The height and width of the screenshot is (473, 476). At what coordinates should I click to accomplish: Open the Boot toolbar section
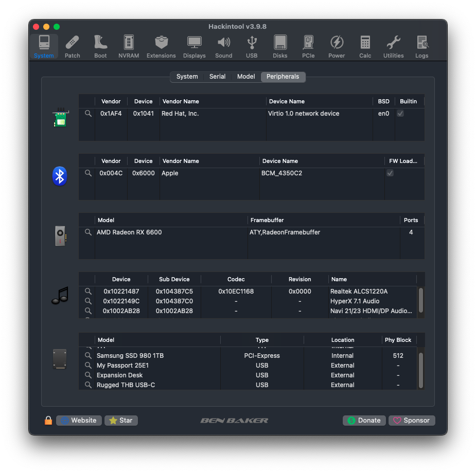click(x=100, y=47)
